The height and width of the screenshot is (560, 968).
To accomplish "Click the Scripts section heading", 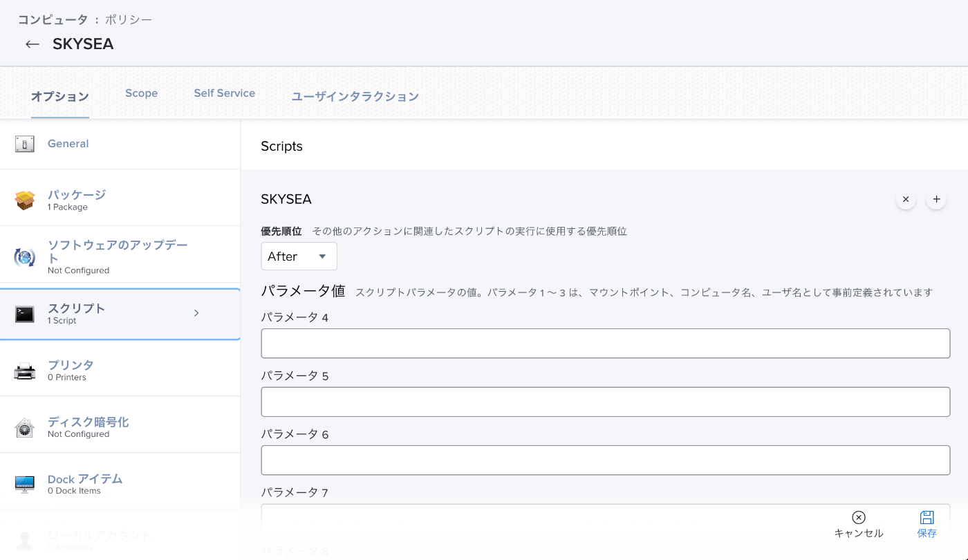I will pos(281,146).
